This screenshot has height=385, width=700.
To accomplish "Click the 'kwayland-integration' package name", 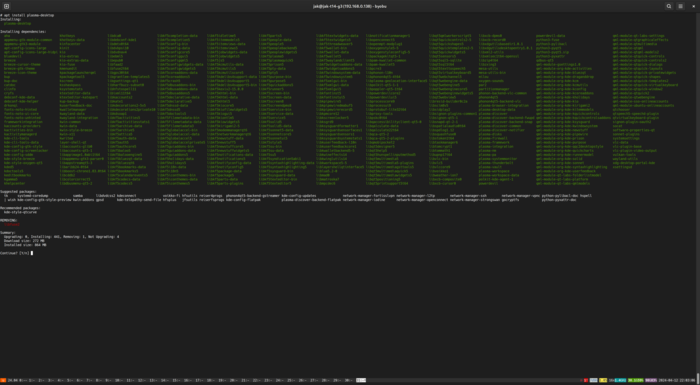I will (x=79, y=118).
